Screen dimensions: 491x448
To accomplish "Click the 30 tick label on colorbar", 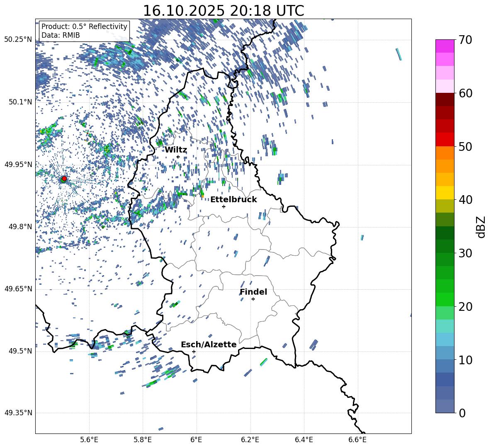I will [465, 253].
